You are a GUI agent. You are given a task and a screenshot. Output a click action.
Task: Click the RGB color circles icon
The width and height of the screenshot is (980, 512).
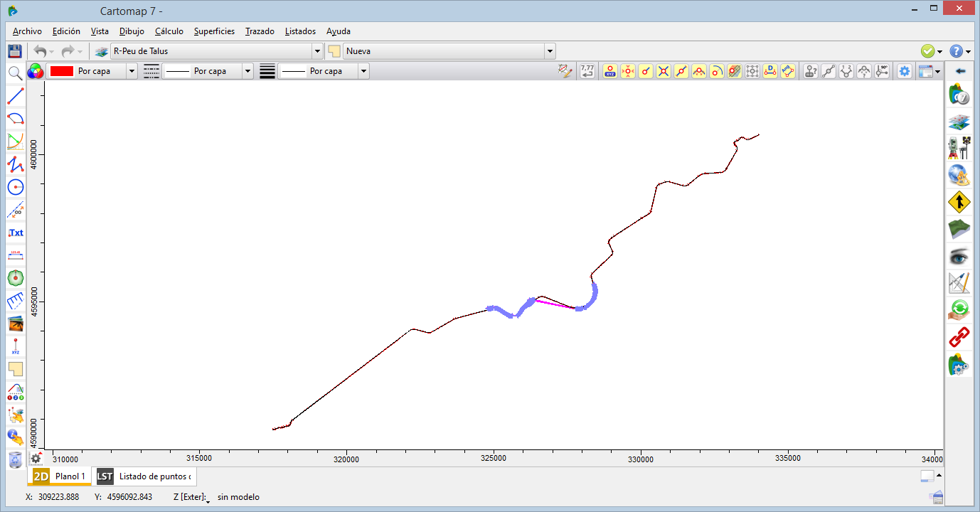tap(36, 71)
